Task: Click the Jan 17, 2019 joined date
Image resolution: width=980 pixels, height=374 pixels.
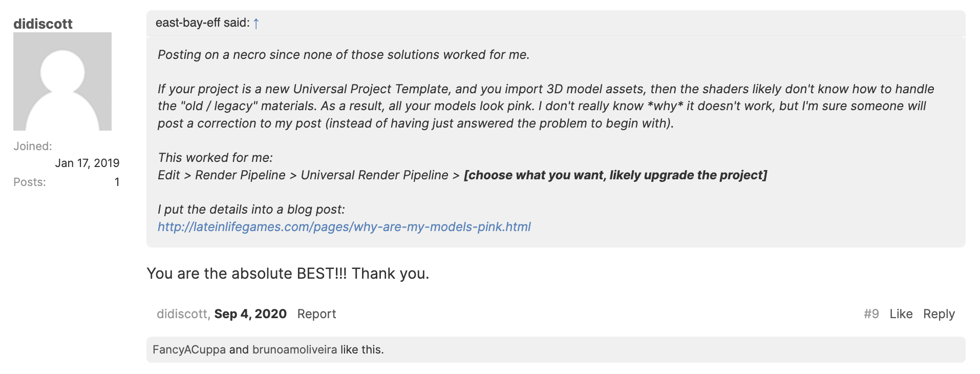Action: click(87, 163)
